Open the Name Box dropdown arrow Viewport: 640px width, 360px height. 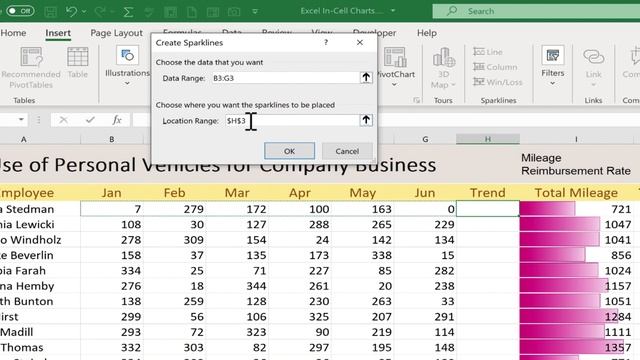pos(21,120)
